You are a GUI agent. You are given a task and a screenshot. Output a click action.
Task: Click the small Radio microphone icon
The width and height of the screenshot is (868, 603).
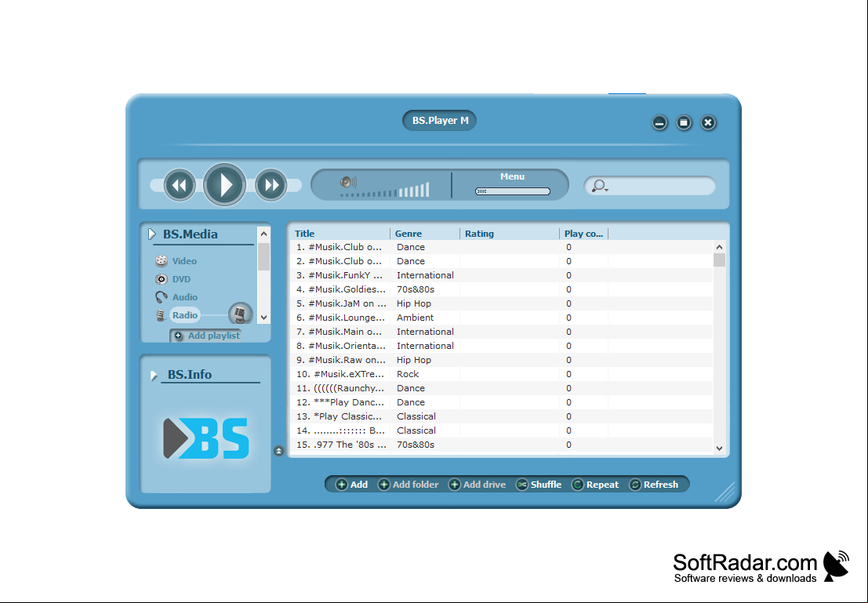[x=161, y=315]
